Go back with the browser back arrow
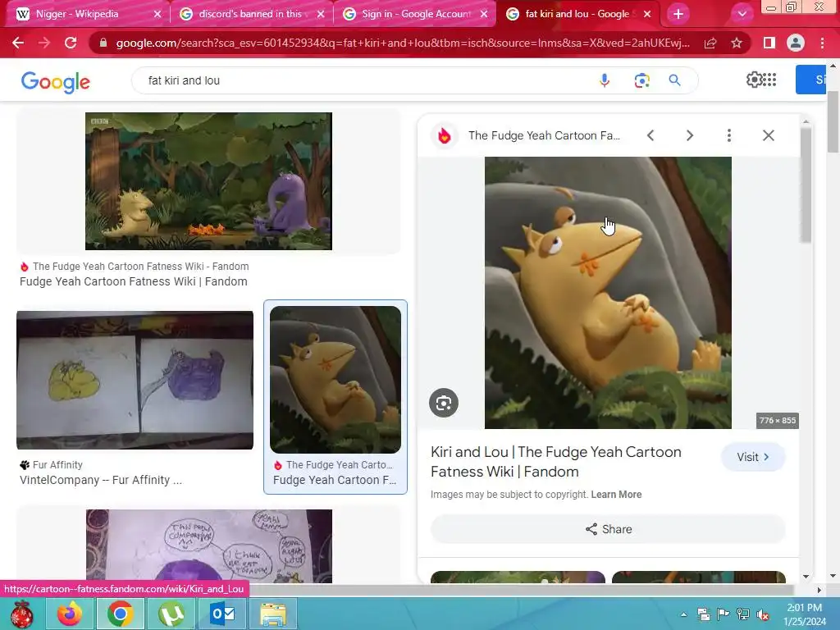 click(x=18, y=43)
